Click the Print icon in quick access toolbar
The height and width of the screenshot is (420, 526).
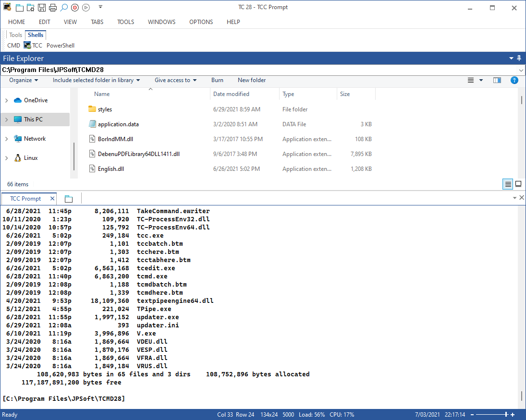click(x=53, y=7)
